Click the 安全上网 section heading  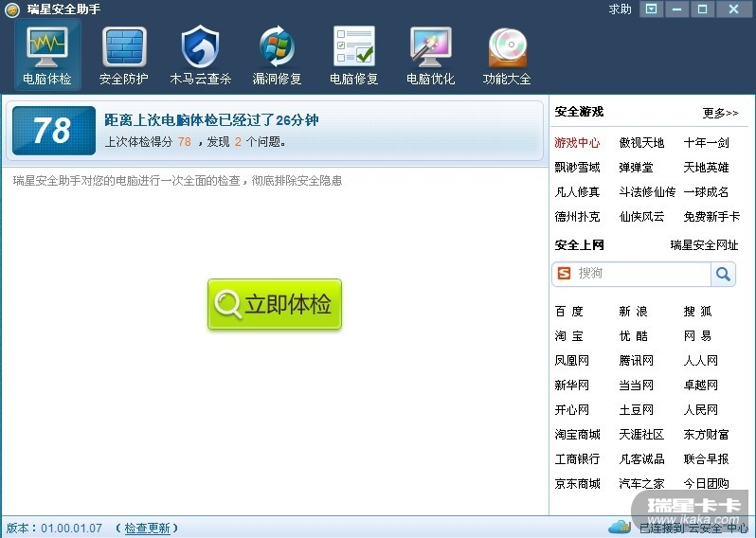click(x=579, y=245)
